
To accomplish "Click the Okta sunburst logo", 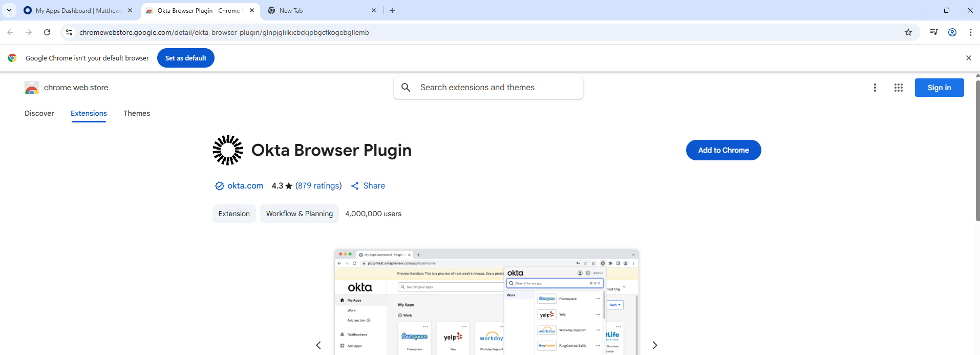I will pyautogui.click(x=228, y=150).
